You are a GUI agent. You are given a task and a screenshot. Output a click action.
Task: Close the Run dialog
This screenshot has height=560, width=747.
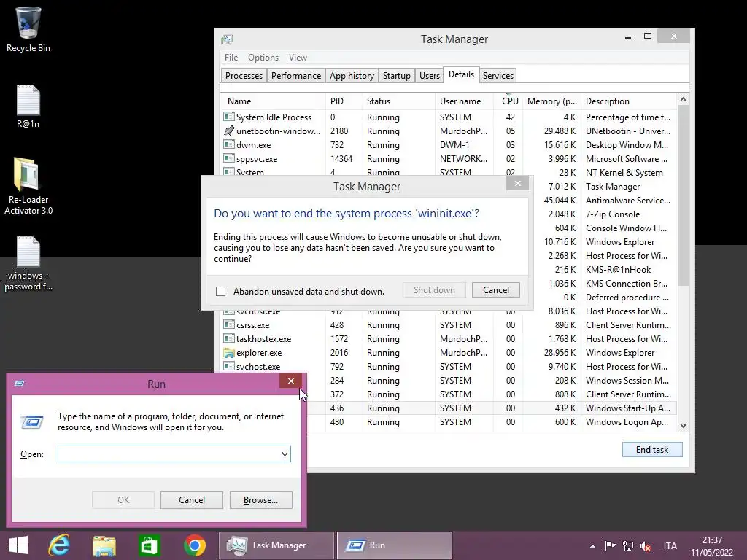290,381
